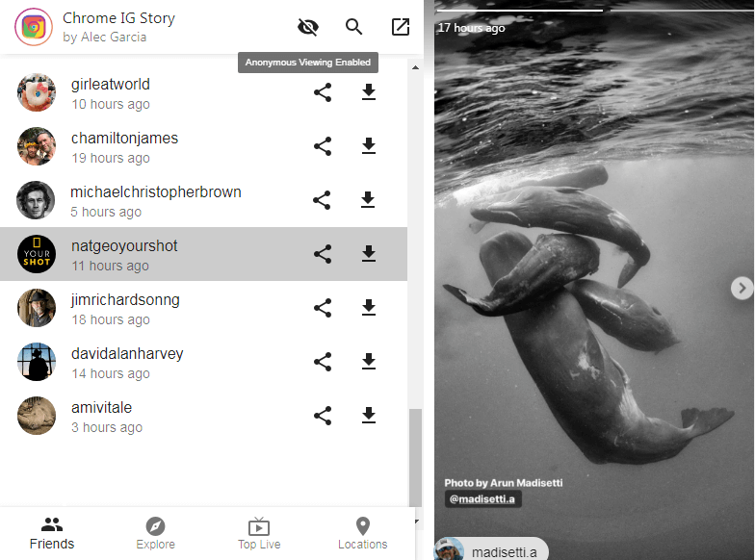
Task: Select natgeoyourshot in the friends list
Action: point(125,254)
